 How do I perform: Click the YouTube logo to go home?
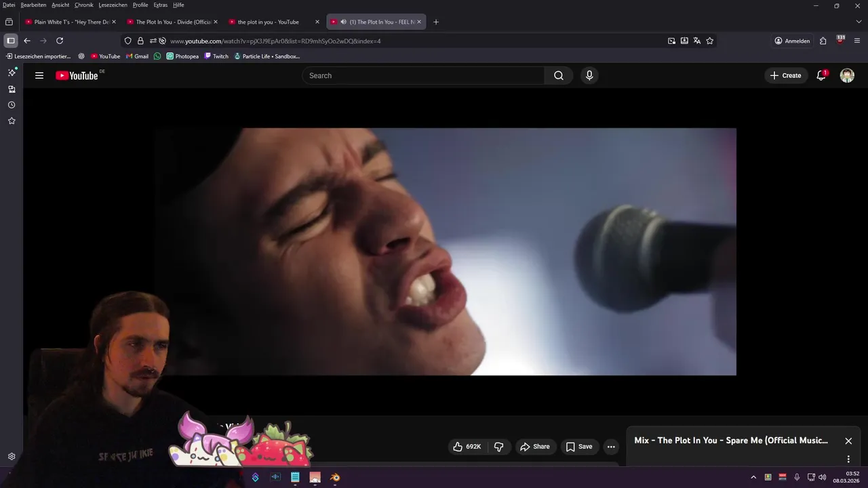tap(77, 75)
